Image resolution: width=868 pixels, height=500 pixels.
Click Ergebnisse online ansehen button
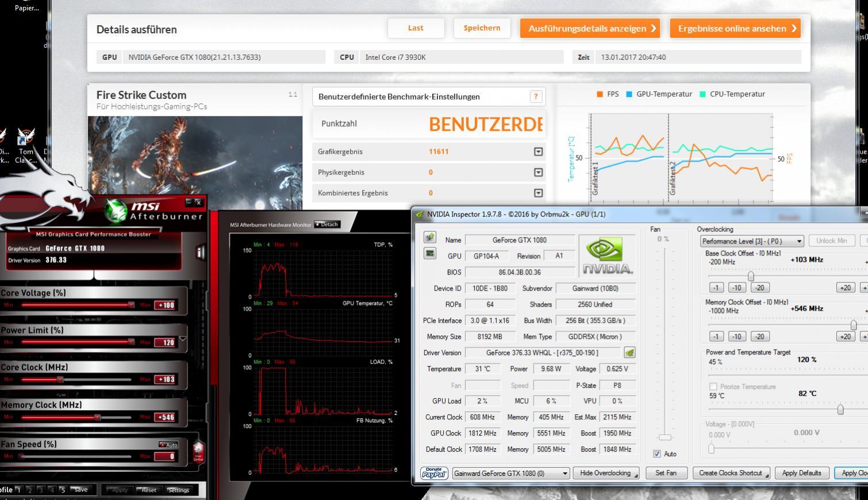point(735,28)
